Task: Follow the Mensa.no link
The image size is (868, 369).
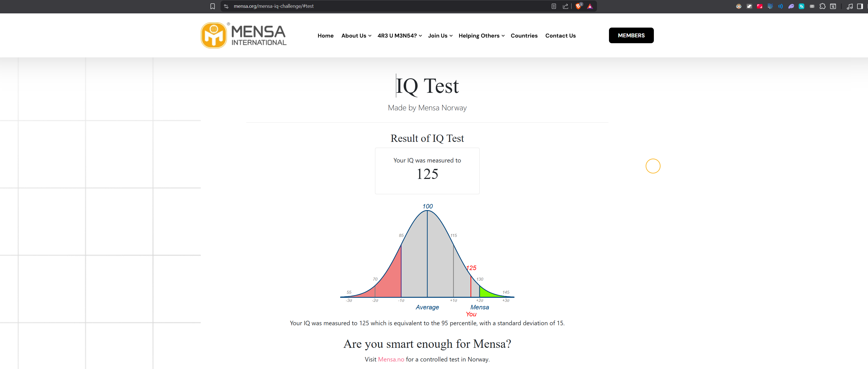Action: [391, 359]
